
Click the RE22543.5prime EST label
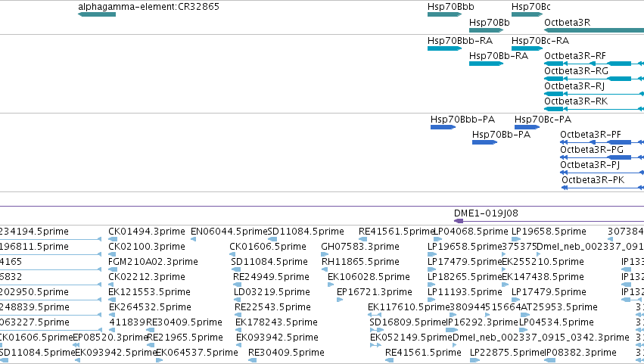coord(272,307)
